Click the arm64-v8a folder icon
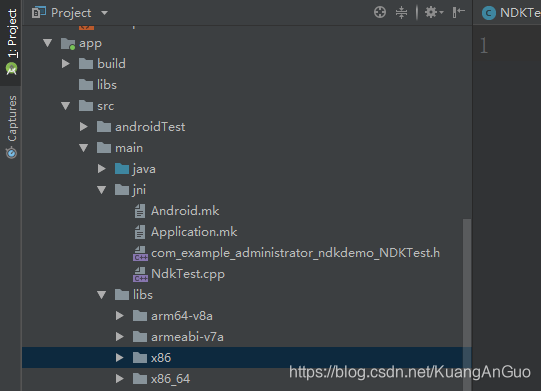Screen dimensions: 541x391 (x=140, y=316)
